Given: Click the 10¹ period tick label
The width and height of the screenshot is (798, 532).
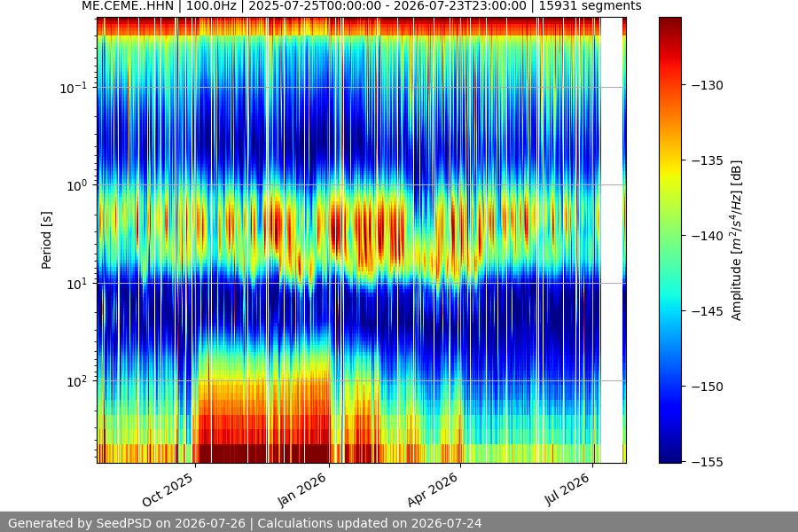Looking at the screenshot, I should coord(77,284).
